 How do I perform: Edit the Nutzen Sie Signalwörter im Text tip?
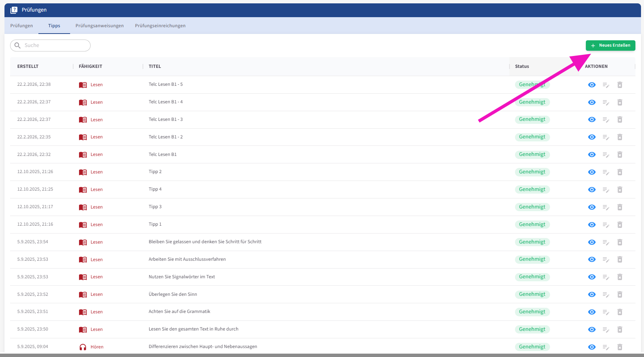pos(606,277)
